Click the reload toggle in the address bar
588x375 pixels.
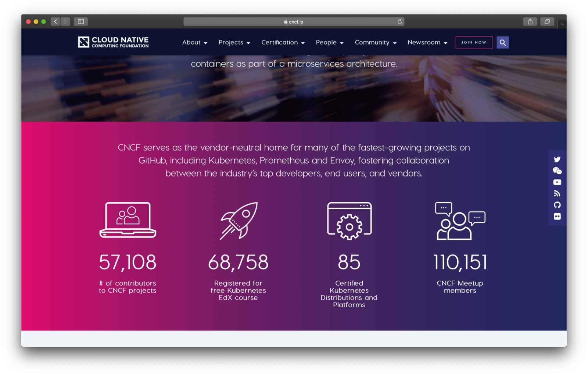[399, 22]
